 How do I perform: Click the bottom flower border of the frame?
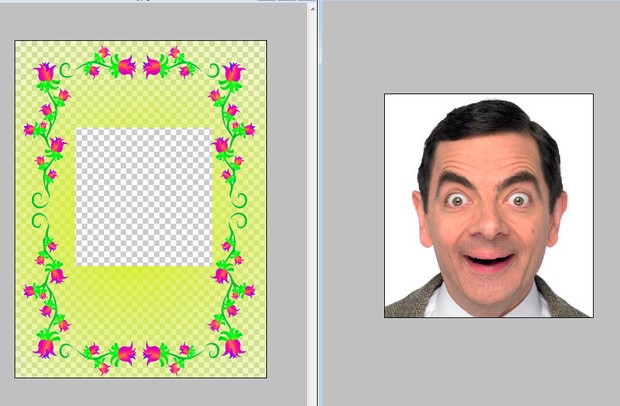point(139,351)
